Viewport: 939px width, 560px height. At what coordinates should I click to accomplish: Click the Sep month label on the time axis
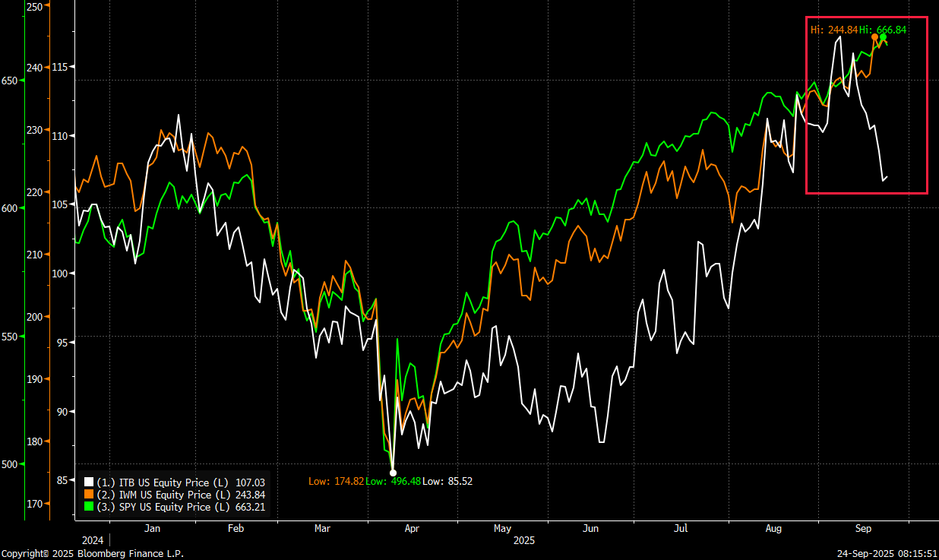(x=864, y=527)
